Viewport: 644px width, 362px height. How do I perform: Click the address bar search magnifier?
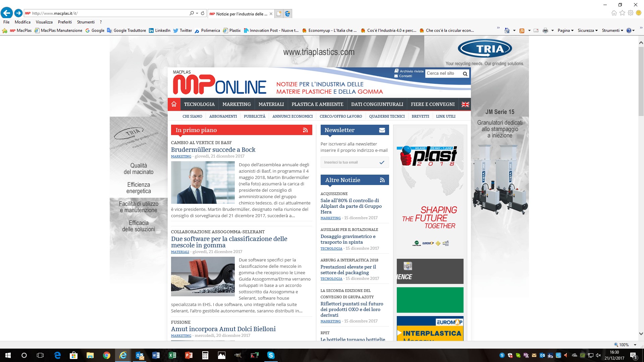coord(192,13)
